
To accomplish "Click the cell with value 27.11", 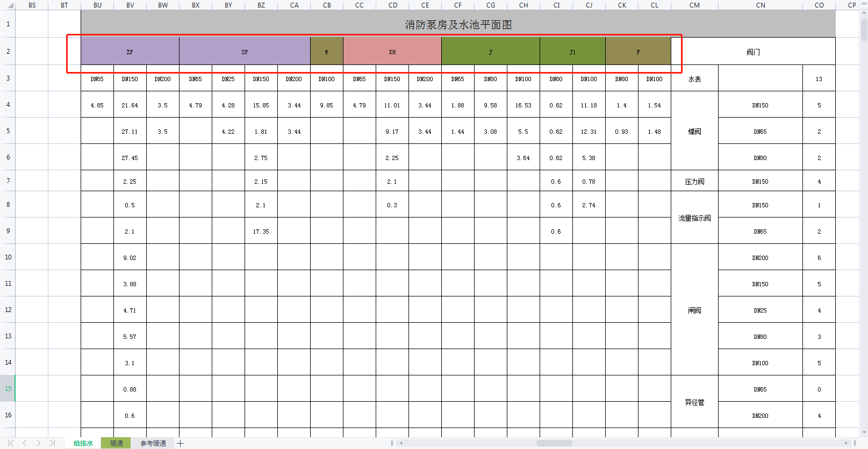I will coord(130,131).
